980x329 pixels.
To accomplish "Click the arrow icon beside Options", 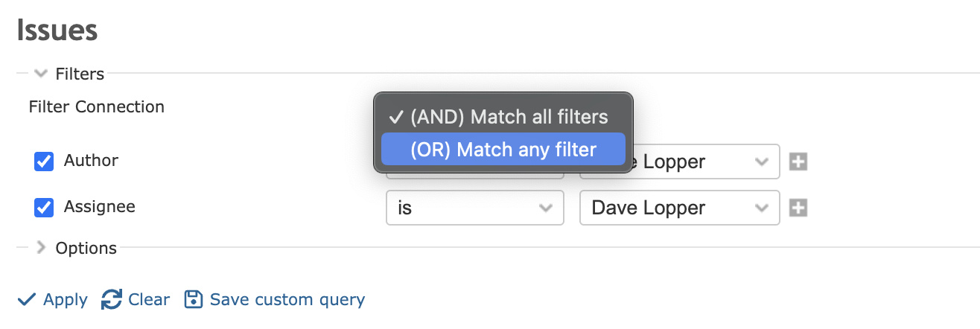I will pos(41,248).
